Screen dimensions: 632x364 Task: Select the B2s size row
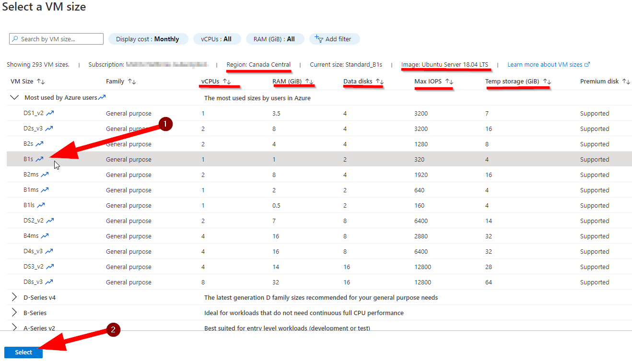tap(319, 144)
